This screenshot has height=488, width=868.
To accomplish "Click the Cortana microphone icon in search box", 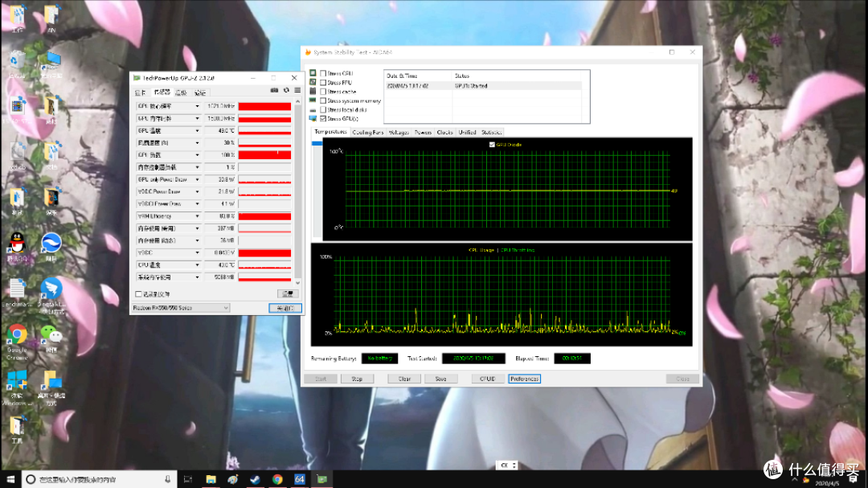I will pyautogui.click(x=168, y=479).
